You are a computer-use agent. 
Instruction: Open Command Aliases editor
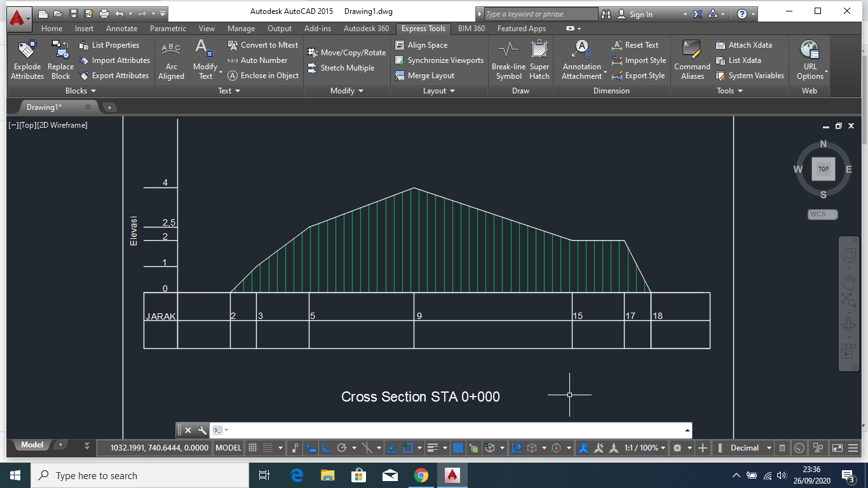click(692, 60)
